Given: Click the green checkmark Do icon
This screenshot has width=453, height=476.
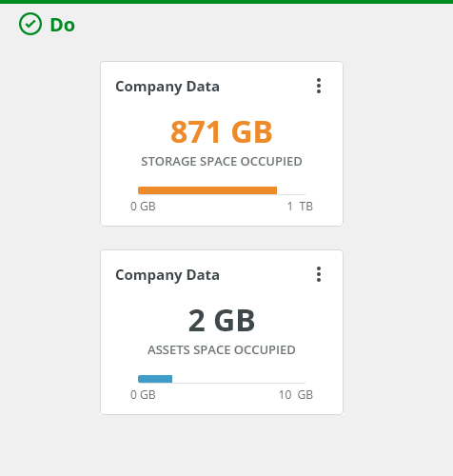Looking at the screenshot, I should (x=30, y=24).
